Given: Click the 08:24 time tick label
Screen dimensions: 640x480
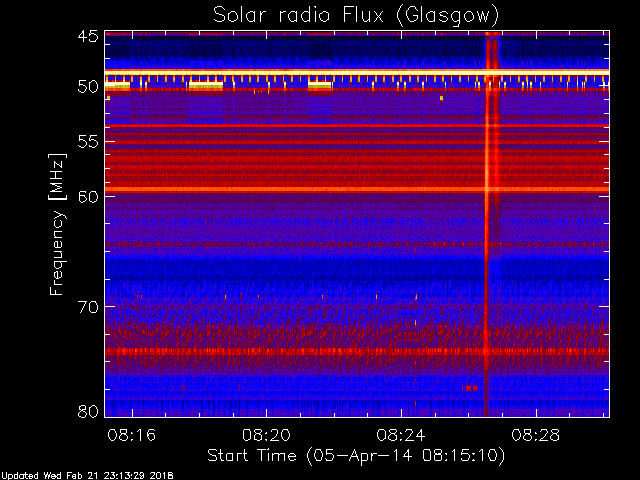Looking at the screenshot, I should pyautogui.click(x=401, y=435).
